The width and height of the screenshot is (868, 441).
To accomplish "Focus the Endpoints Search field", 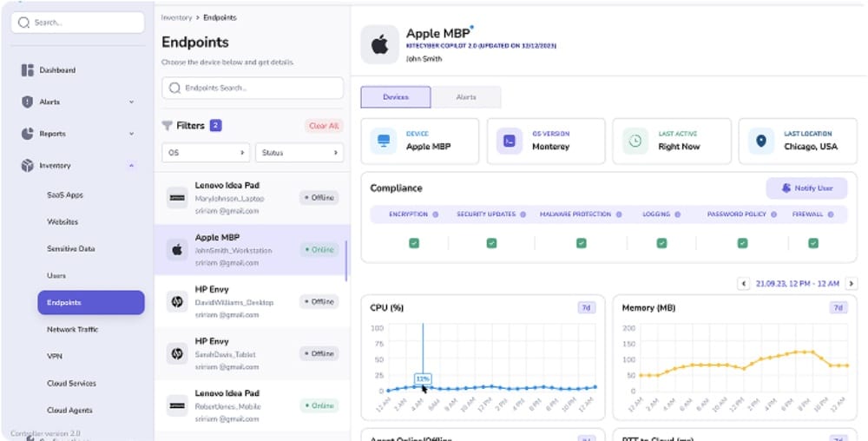I will pyautogui.click(x=253, y=88).
